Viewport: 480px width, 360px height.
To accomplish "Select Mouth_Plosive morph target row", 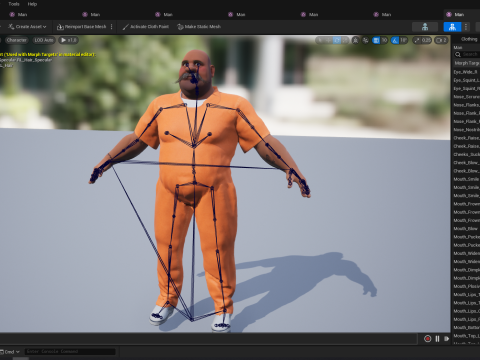I will tap(466, 286).
